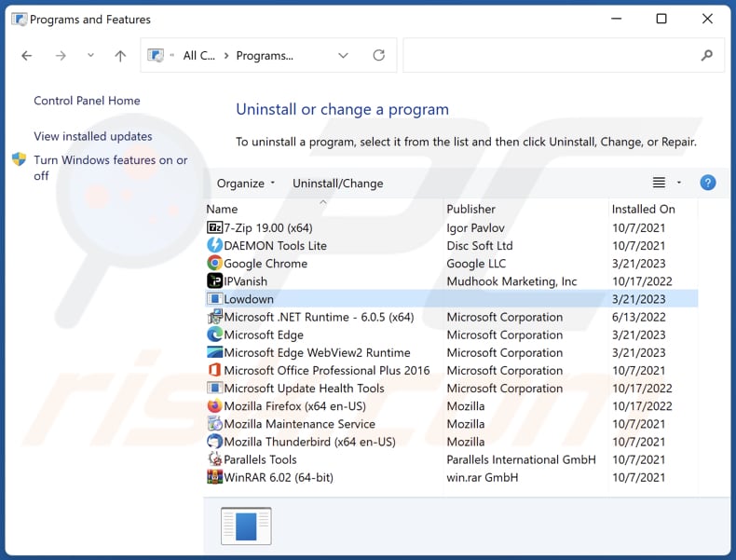Click the Mozilla Maintenance Service icon
736x560 pixels.
click(214, 424)
